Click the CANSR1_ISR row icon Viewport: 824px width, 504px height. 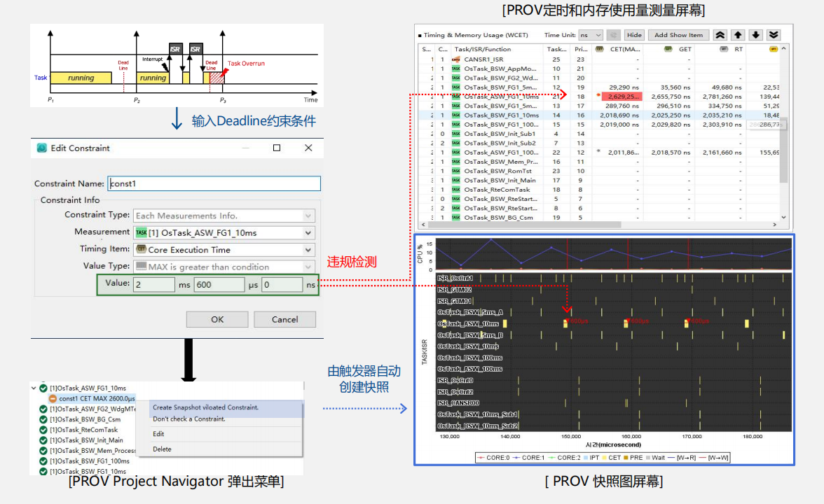pos(455,59)
